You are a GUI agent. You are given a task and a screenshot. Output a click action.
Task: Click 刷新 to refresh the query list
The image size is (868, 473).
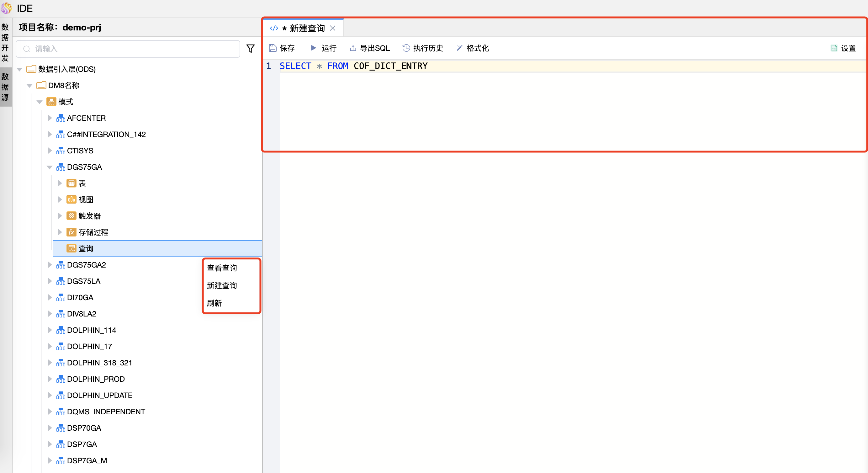[214, 303]
